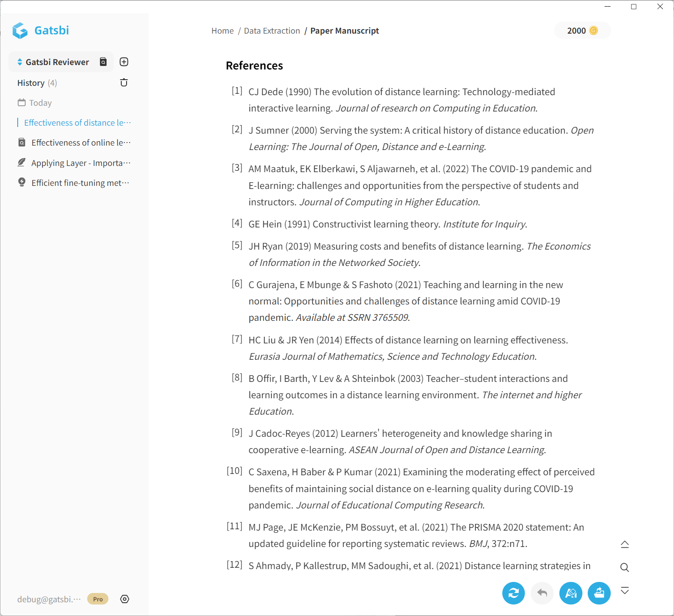The width and height of the screenshot is (674, 616).
Task: Clear history with the trash icon
Action: pos(124,83)
